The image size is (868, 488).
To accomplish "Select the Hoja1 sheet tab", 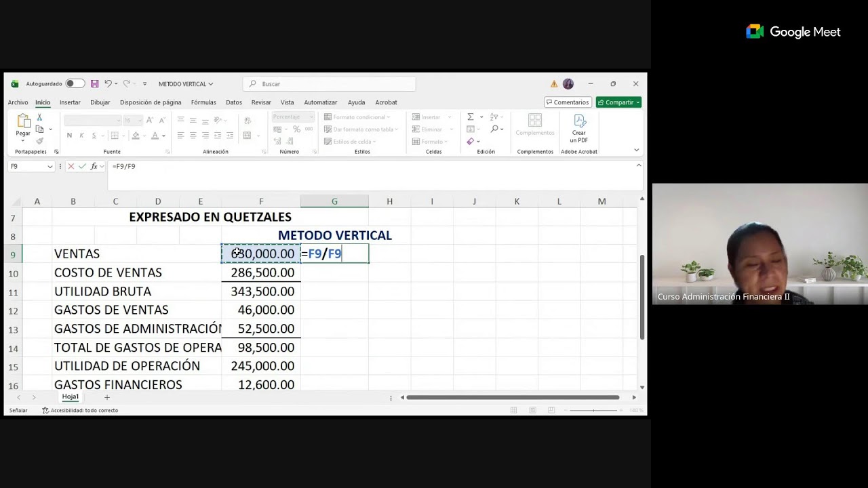I will tap(71, 396).
